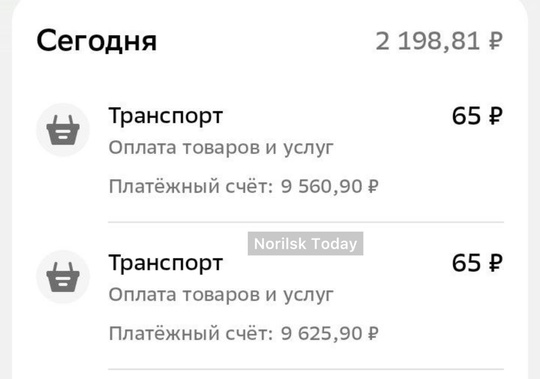This screenshot has height=379, width=540.
Task: Click the Norilsk Today watermark badge
Action: [x=305, y=244]
